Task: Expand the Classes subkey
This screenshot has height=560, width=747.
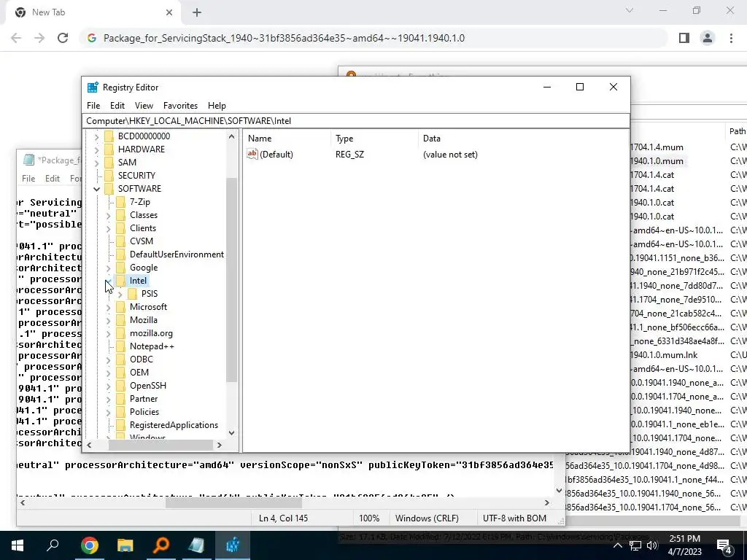Action: (x=108, y=215)
